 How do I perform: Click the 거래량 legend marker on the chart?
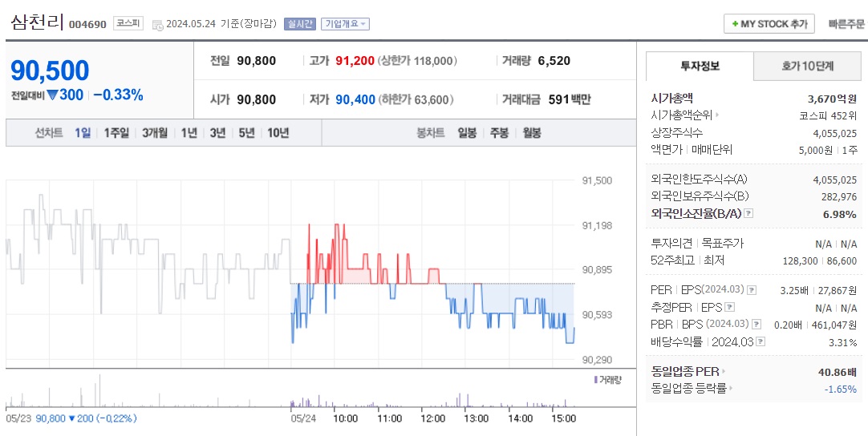595,380
